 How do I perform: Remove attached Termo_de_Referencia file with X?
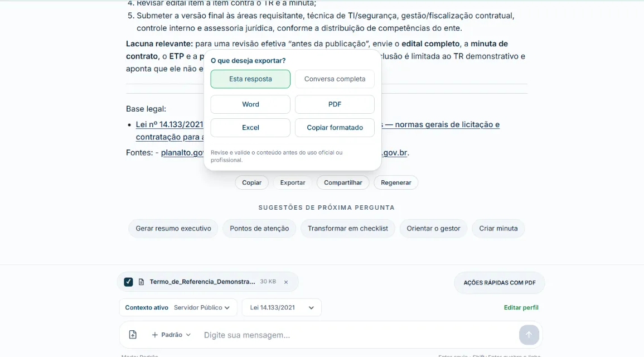pyautogui.click(x=286, y=282)
